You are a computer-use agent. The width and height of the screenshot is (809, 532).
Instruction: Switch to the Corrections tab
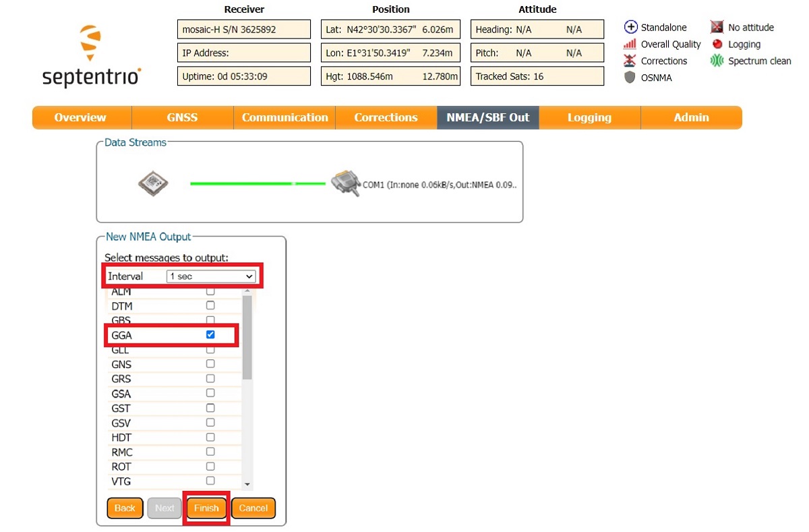click(x=386, y=117)
